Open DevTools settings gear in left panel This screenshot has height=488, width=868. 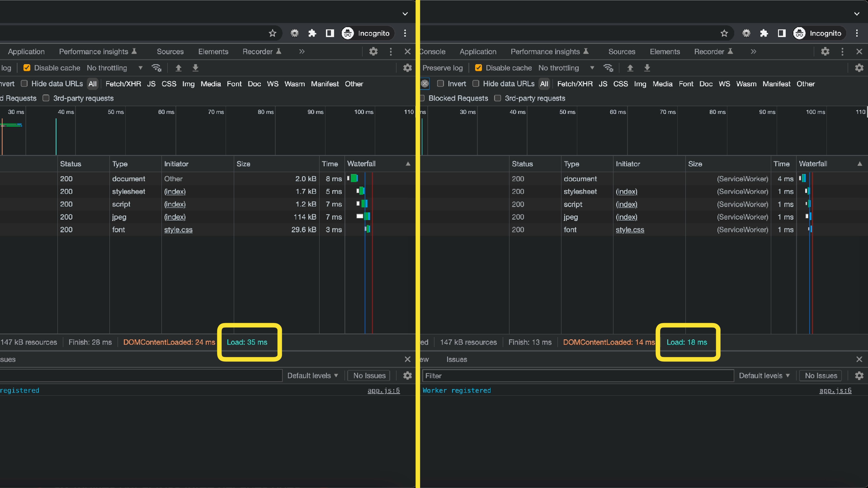[373, 52]
